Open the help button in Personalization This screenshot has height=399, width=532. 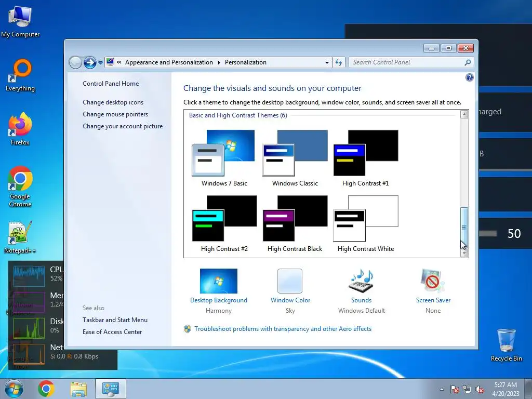pyautogui.click(x=469, y=78)
